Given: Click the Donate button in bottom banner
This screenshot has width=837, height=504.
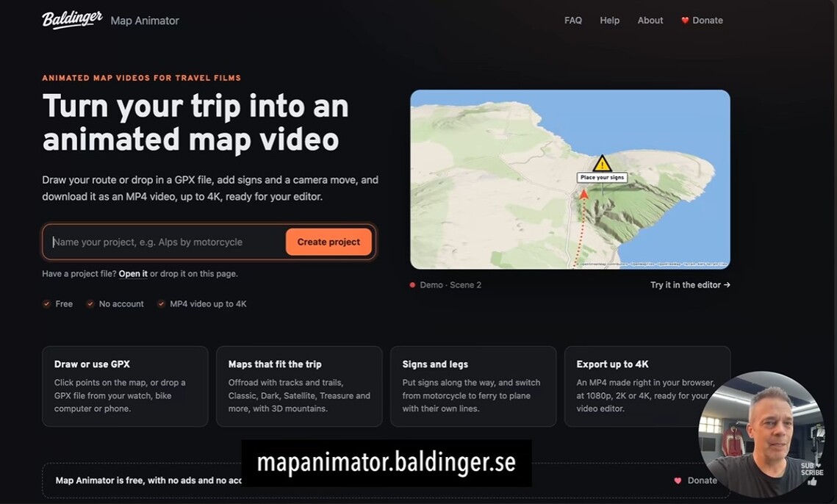Looking at the screenshot, I should [696, 480].
